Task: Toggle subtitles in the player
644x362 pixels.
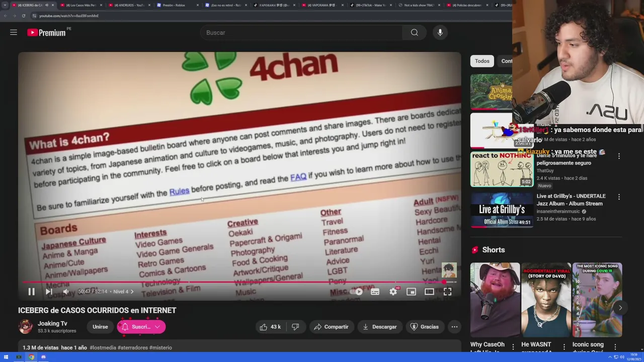Action: coord(375,292)
